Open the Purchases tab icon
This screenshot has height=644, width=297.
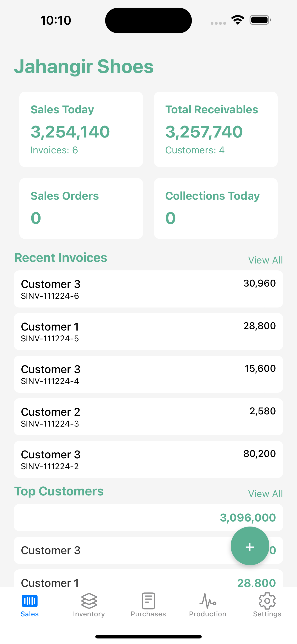148,601
